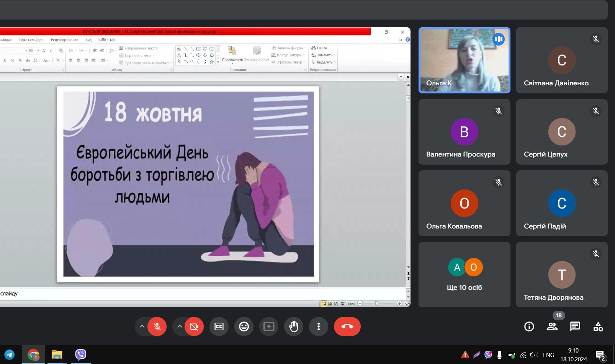Show the participants list icon

click(552, 326)
